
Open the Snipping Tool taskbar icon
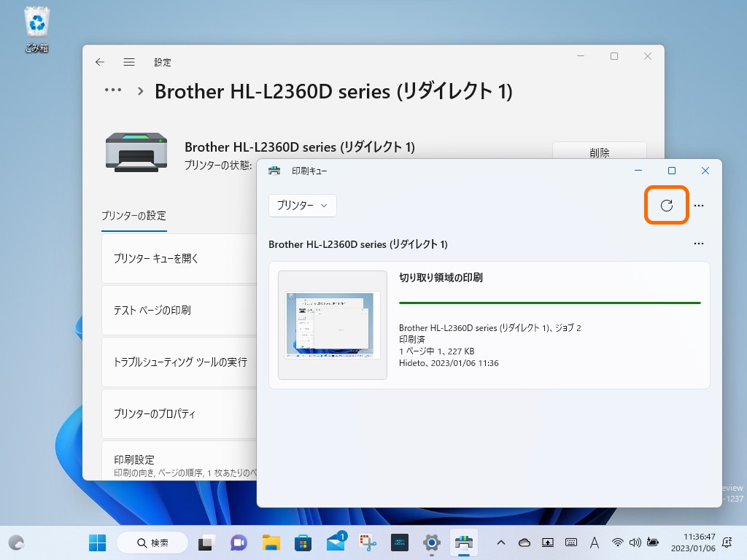[368, 542]
